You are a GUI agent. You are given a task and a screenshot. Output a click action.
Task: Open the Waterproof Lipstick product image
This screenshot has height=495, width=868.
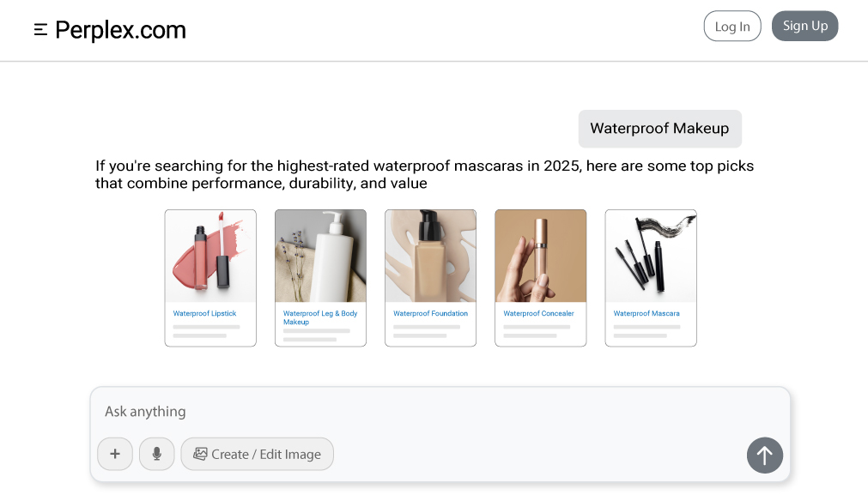(x=210, y=256)
